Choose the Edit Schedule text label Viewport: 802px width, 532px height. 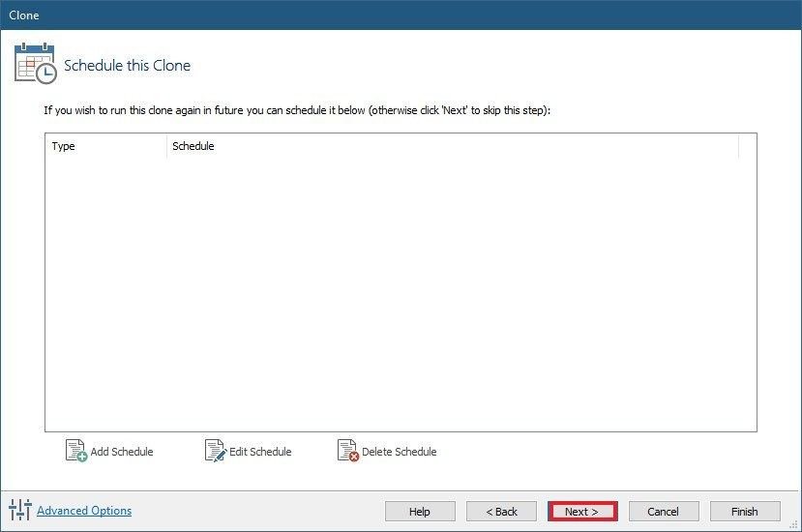click(x=260, y=452)
